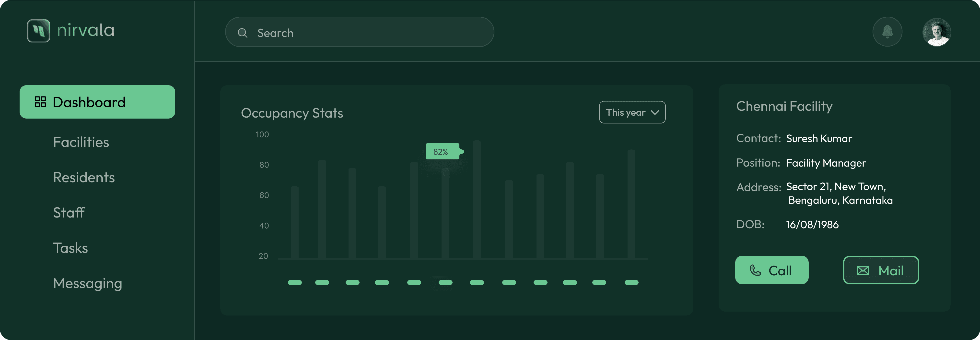Click the nirvala logo icon
Viewport: 980px width, 340px height.
coord(38,30)
